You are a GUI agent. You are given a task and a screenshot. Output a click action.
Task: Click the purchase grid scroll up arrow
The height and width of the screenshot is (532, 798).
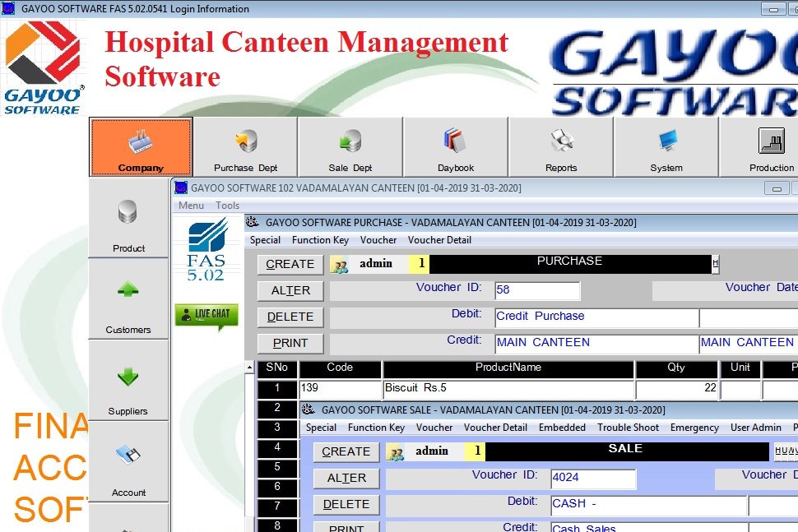point(249,368)
